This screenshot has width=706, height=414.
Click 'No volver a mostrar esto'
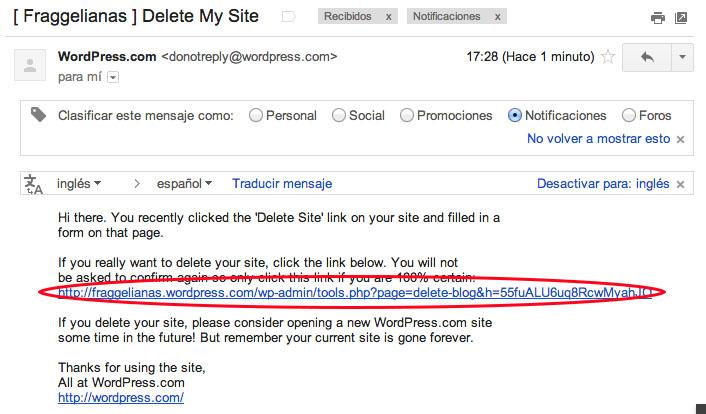coord(598,139)
